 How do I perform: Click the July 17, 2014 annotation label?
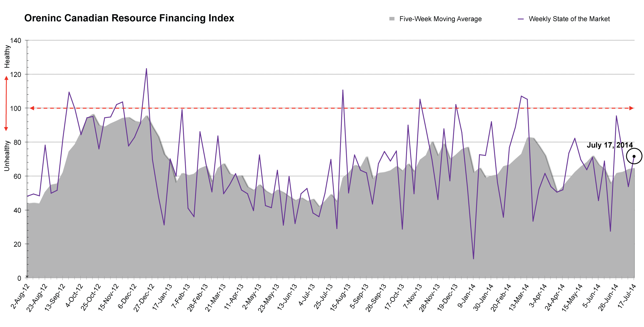(x=610, y=145)
